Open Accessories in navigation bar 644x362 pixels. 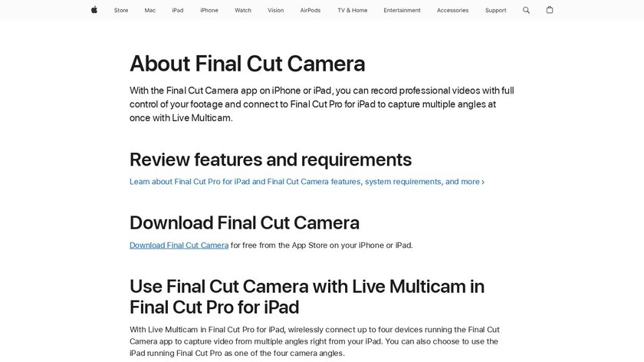pos(452,10)
